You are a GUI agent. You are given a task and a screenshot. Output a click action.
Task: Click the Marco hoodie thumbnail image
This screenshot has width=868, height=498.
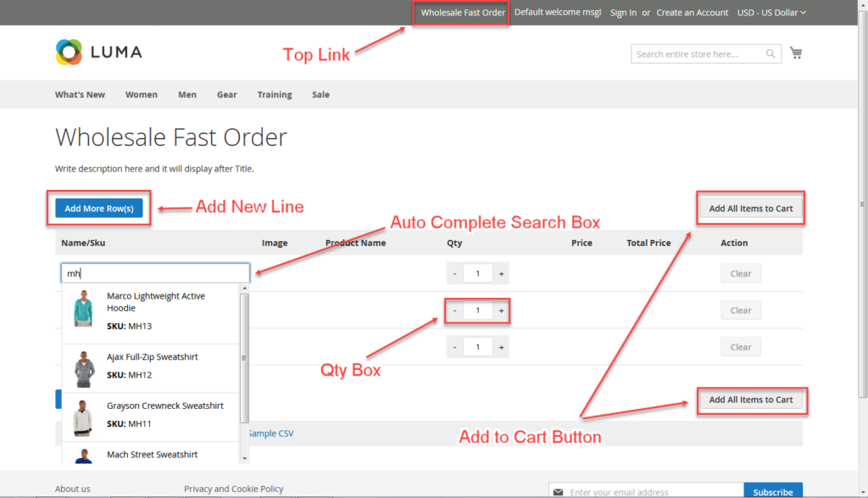click(84, 308)
